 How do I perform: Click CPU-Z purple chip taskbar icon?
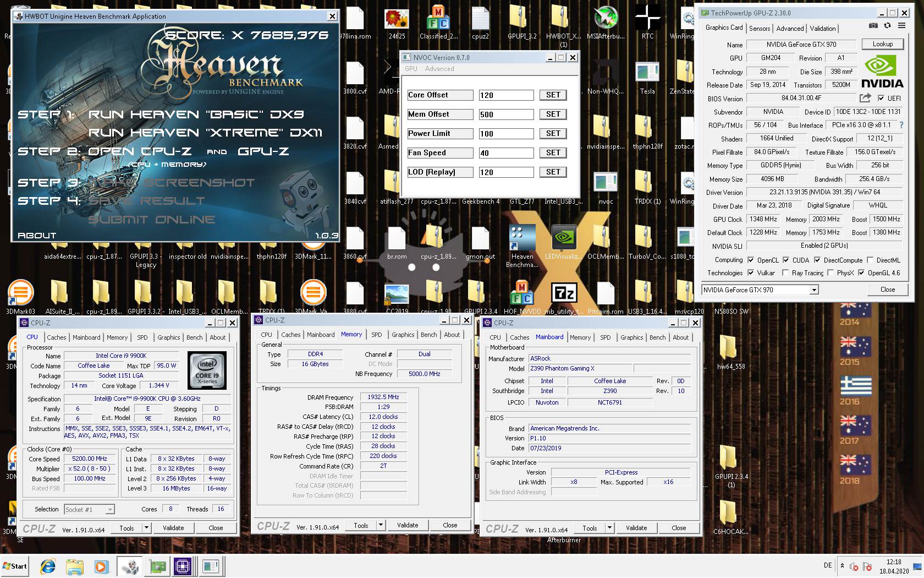(183, 566)
